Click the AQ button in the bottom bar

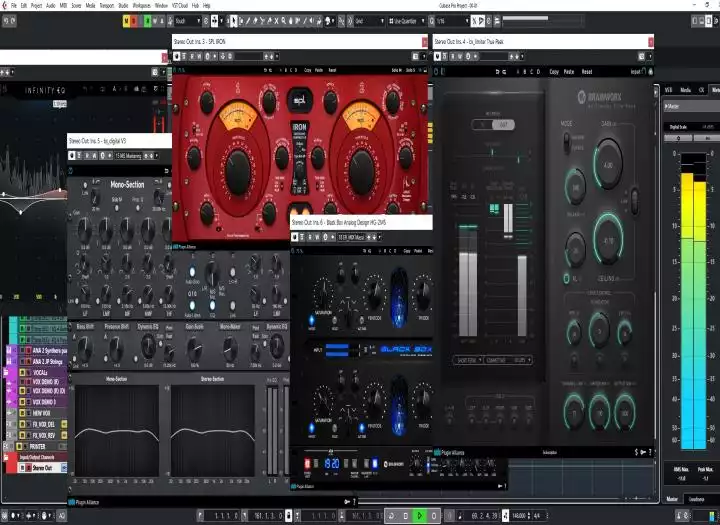click(x=62, y=516)
